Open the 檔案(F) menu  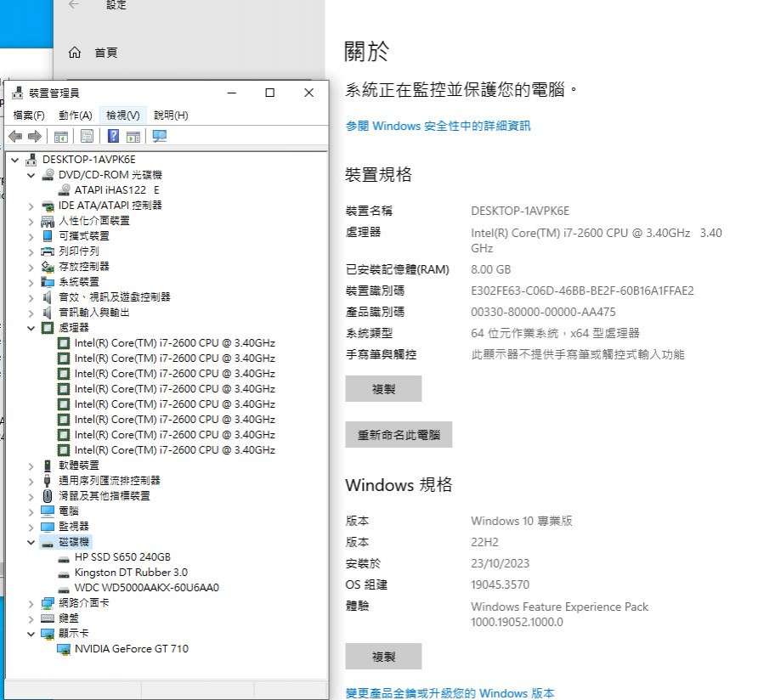point(29,115)
